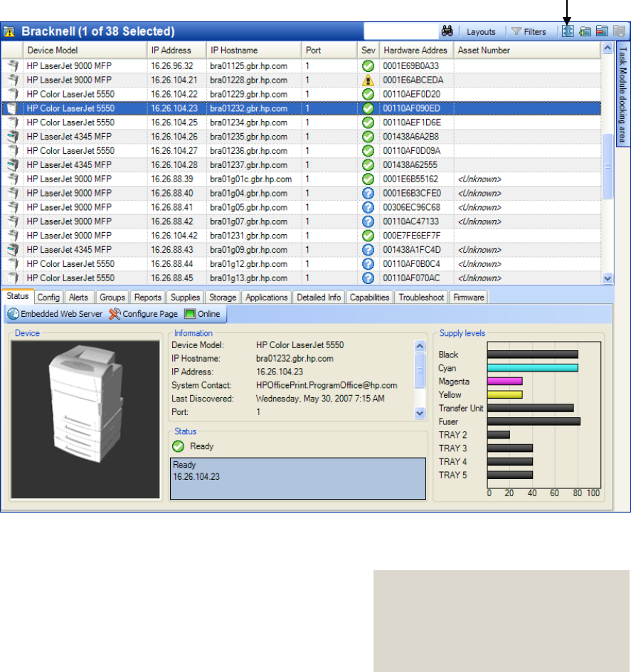Sort by the Port column header

click(x=329, y=50)
